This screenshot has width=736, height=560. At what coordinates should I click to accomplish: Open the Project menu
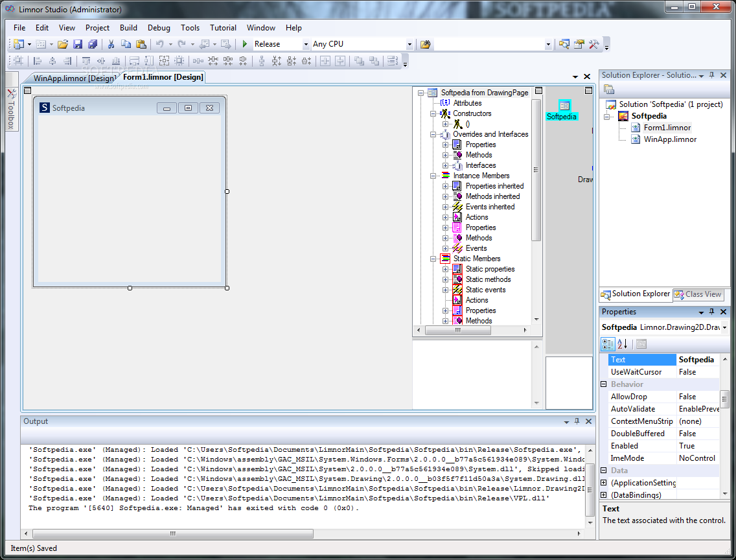[x=97, y=28]
